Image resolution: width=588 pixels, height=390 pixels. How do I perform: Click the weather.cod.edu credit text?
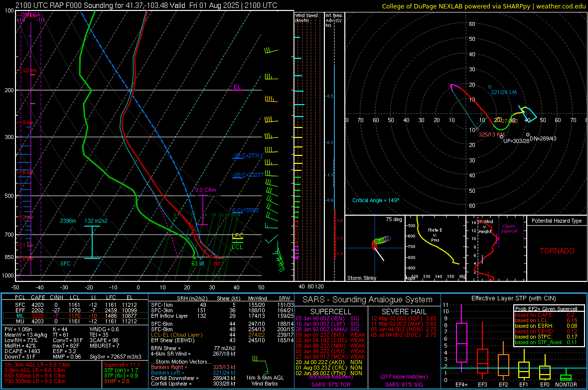561,6
